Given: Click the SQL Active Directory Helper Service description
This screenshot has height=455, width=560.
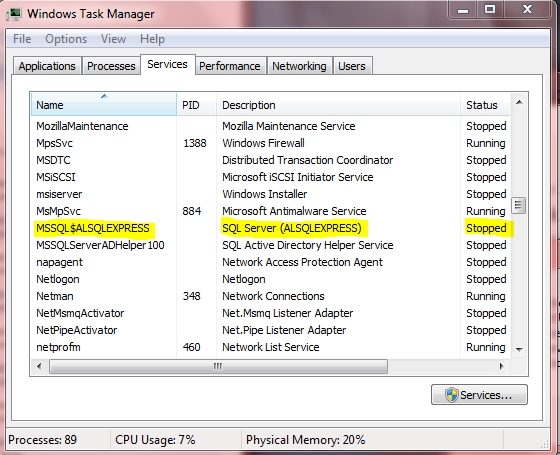Looking at the screenshot, I should [308, 245].
